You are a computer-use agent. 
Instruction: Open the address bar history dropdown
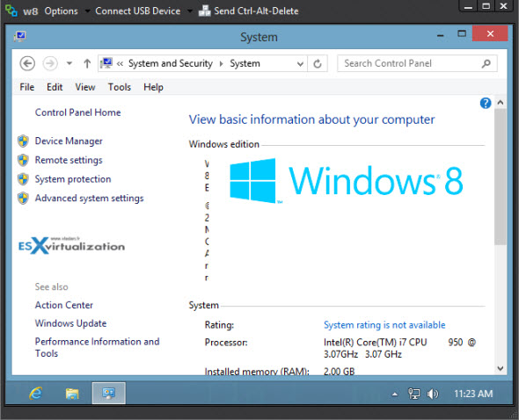tap(300, 63)
